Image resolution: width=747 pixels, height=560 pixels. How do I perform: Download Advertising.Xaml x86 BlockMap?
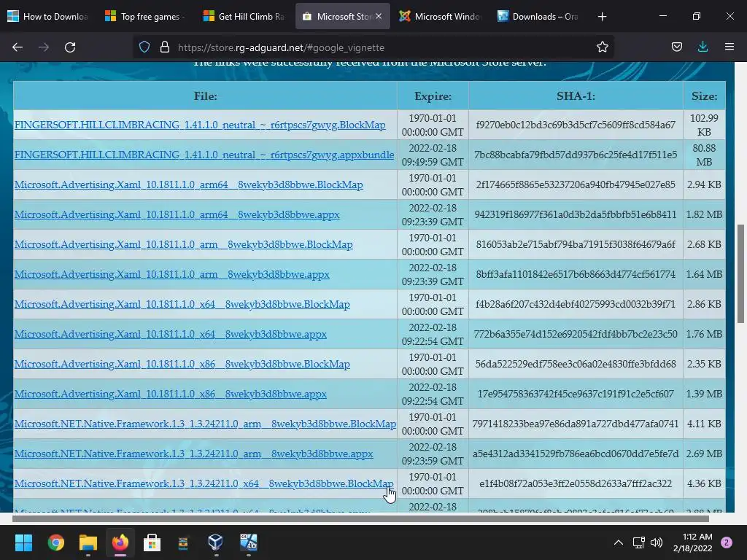tap(182, 365)
